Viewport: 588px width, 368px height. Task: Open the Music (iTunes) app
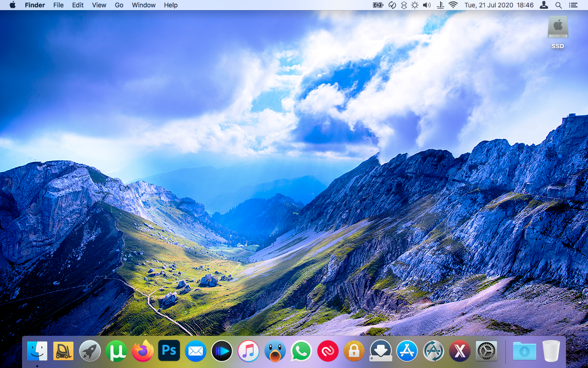pyautogui.click(x=249, y=351)
